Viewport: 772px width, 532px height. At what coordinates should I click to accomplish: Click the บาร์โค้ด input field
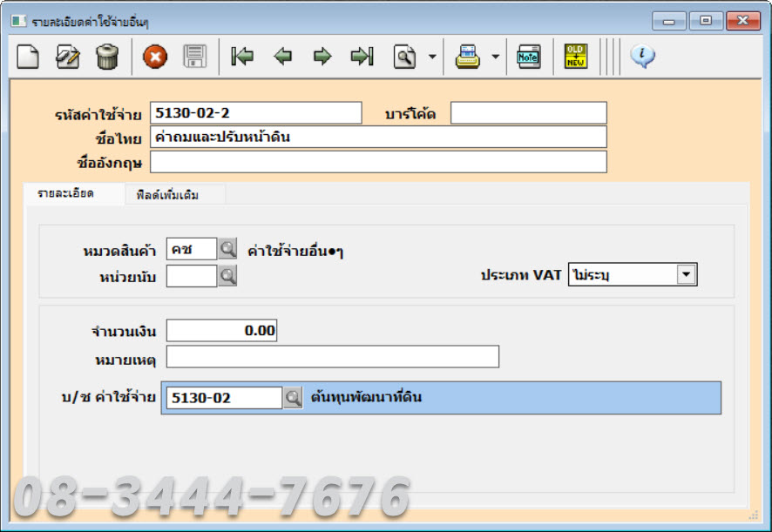[529, 112]
